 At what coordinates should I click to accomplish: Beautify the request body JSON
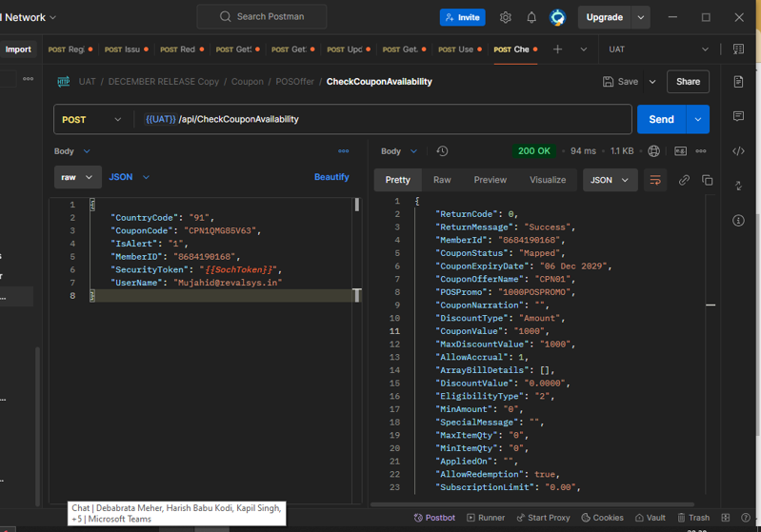pos(331,177)
